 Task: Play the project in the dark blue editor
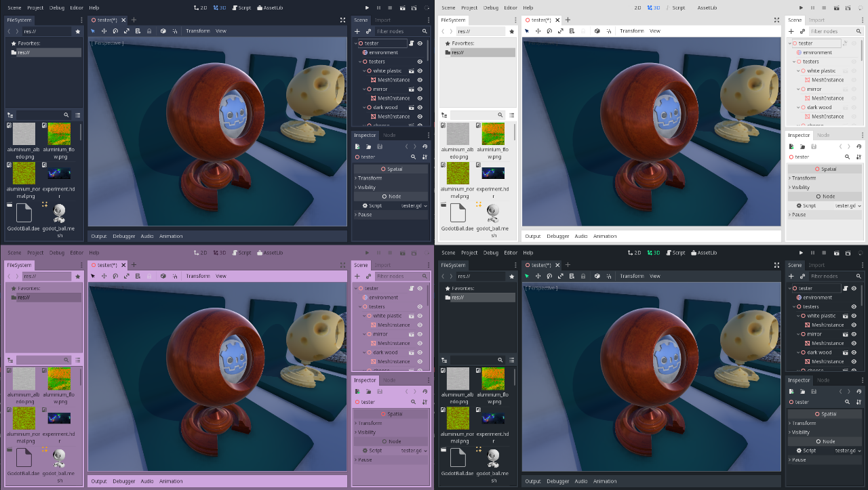coord(367,7)
